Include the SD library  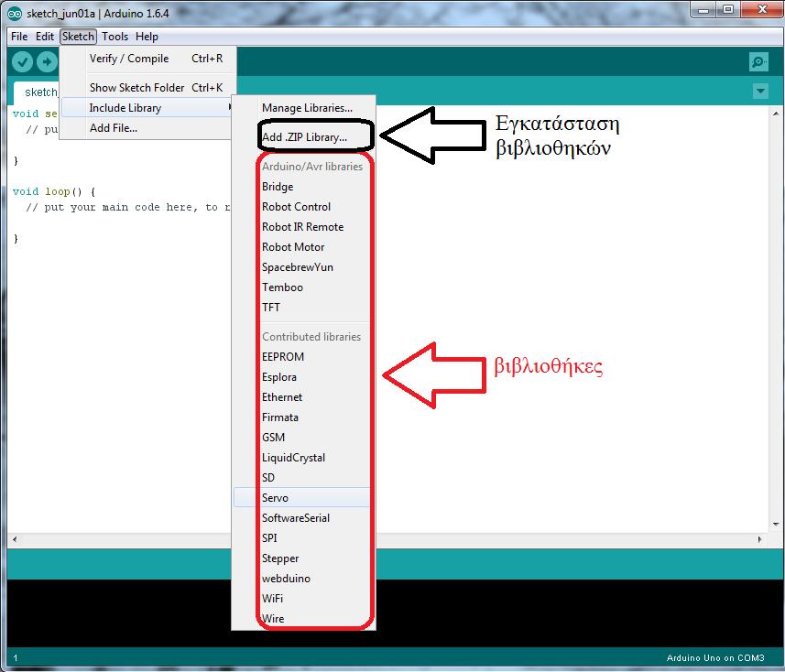(303, 477)
